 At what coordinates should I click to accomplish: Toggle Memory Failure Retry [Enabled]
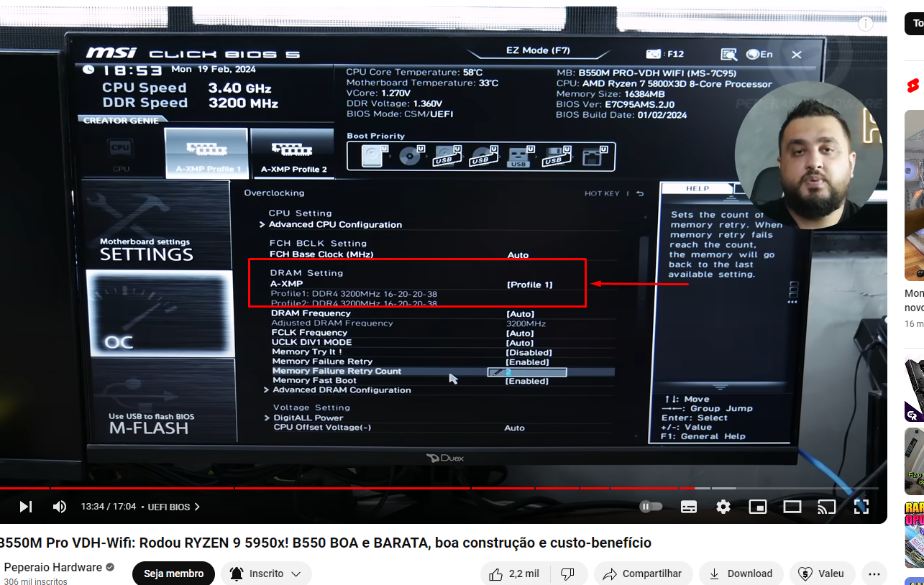click(527, 362)
